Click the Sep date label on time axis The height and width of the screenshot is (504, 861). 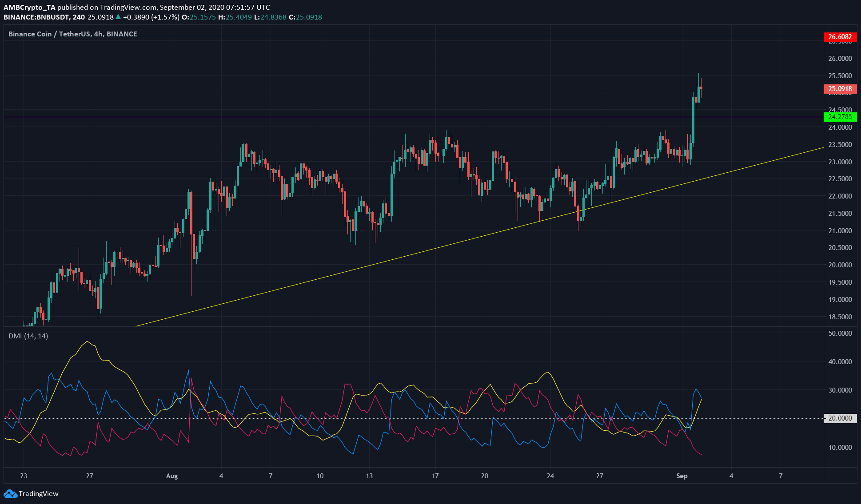tap(682, 476)
